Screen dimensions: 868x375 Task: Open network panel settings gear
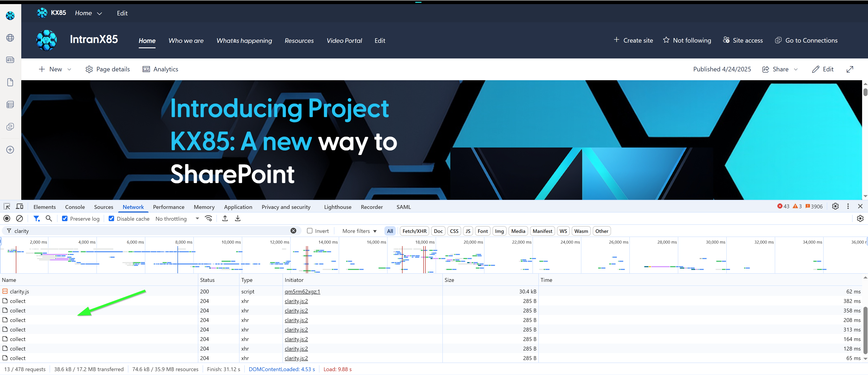click(x=860, y=218)
